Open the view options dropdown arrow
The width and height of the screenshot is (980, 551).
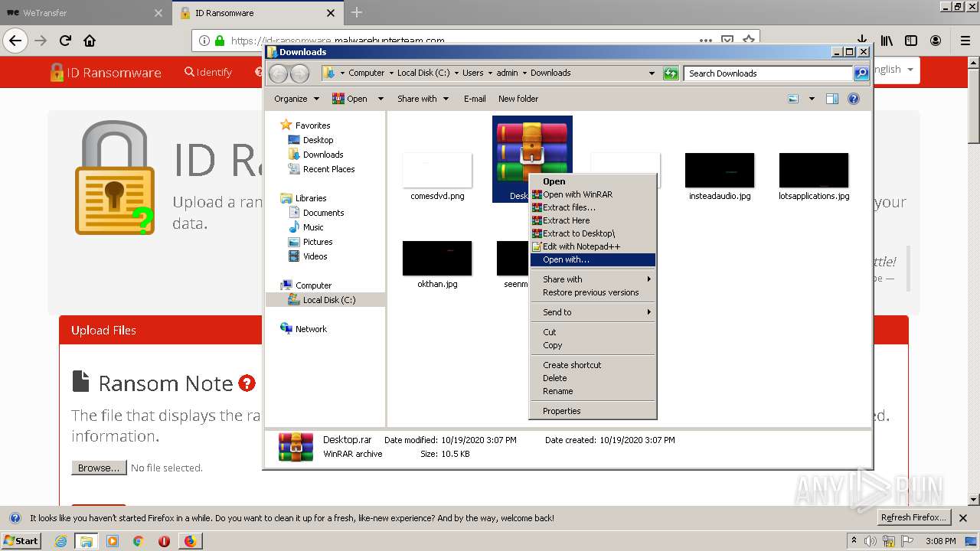[812, 99]
